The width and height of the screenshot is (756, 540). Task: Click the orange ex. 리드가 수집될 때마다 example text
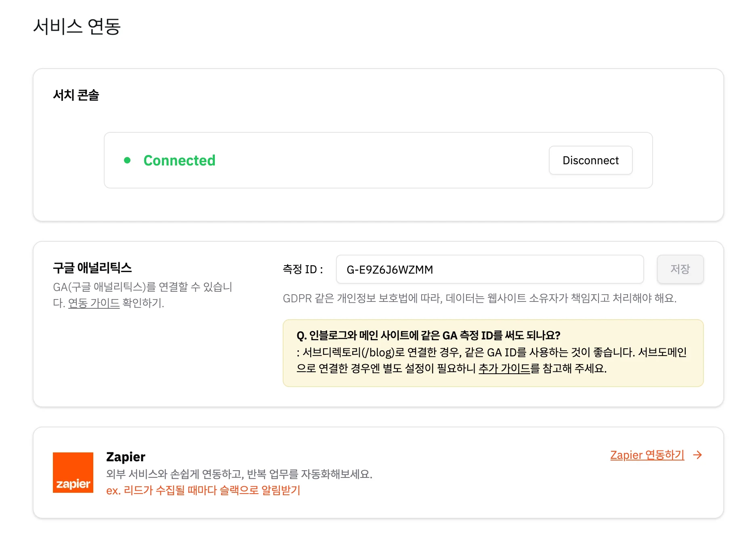pos(203,490)
